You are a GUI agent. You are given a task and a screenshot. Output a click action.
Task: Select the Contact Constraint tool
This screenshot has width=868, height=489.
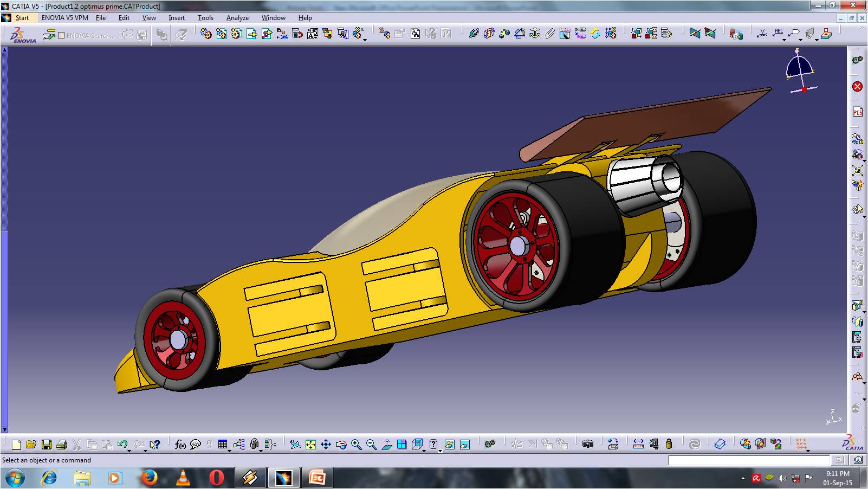489,34
